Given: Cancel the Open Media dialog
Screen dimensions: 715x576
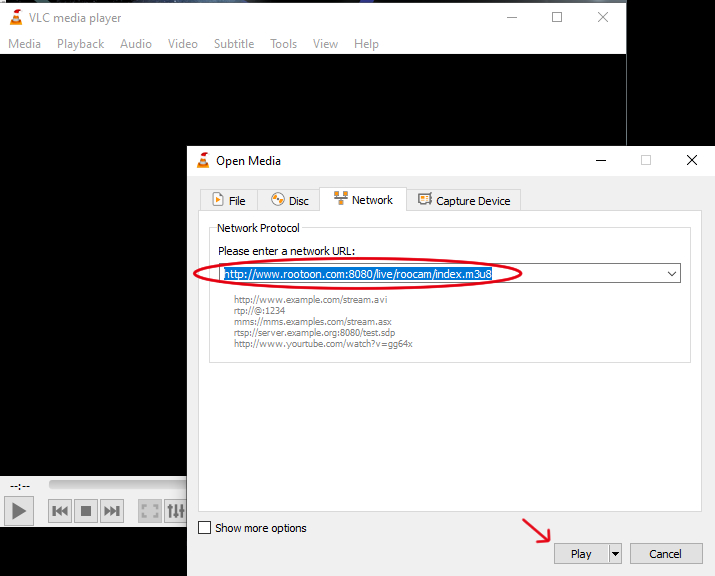Looking at the screenshot, I should point(665,554).
